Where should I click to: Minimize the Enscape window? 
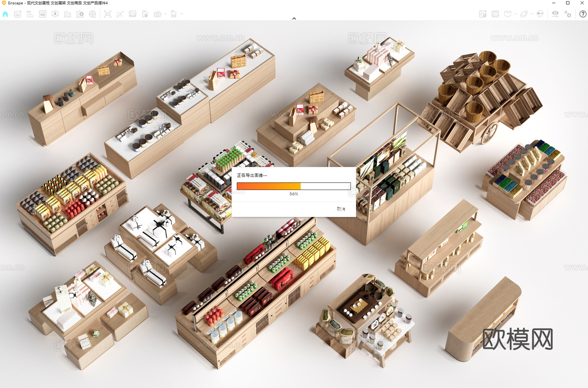click(x=554, y=3)
